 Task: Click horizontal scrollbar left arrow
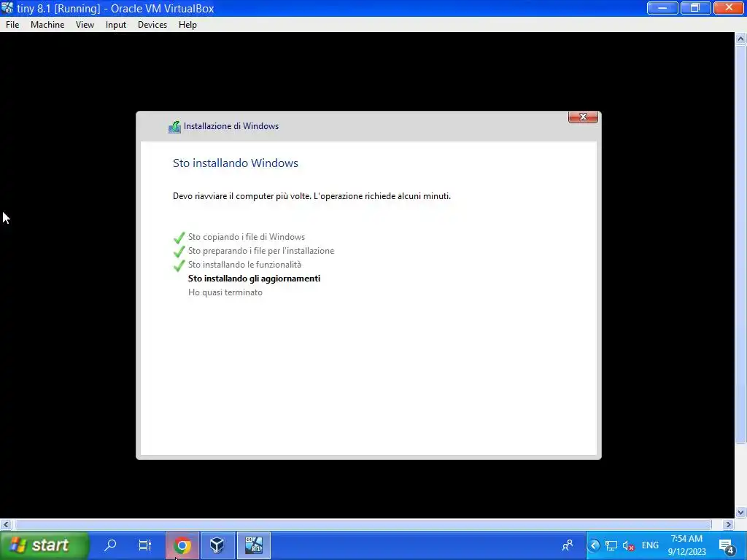(6, 524)
